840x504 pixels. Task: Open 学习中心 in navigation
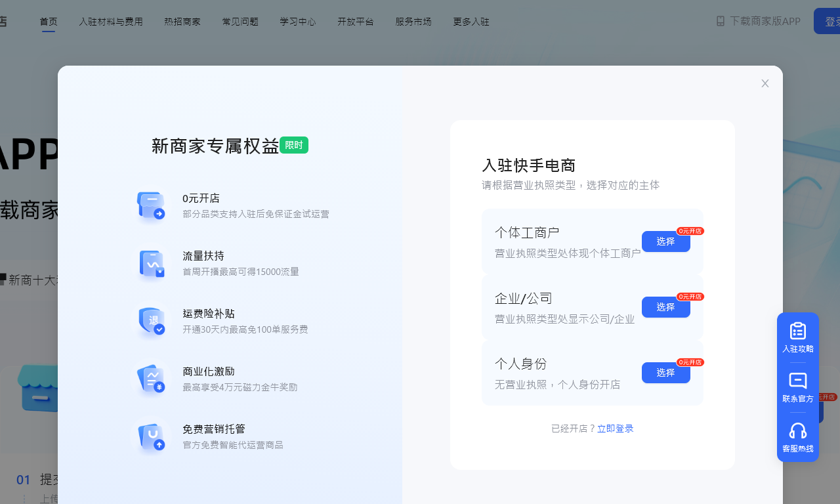click(x=298, y=22)
